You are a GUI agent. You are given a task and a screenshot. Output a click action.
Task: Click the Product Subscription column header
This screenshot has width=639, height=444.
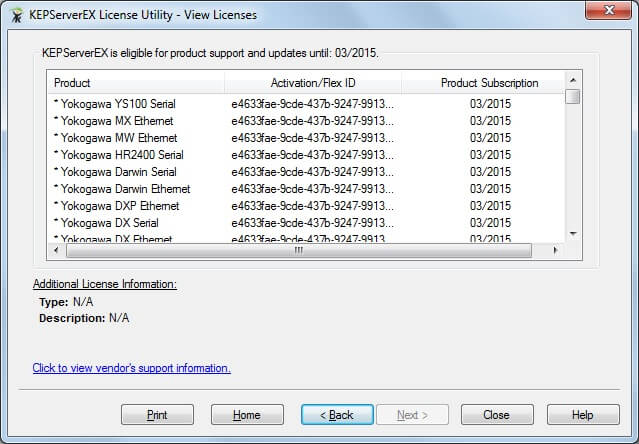(x=489, y=83)
